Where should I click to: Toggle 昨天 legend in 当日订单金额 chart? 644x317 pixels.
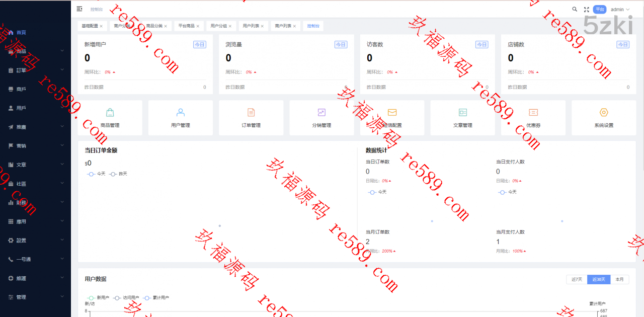coord(118,174)
